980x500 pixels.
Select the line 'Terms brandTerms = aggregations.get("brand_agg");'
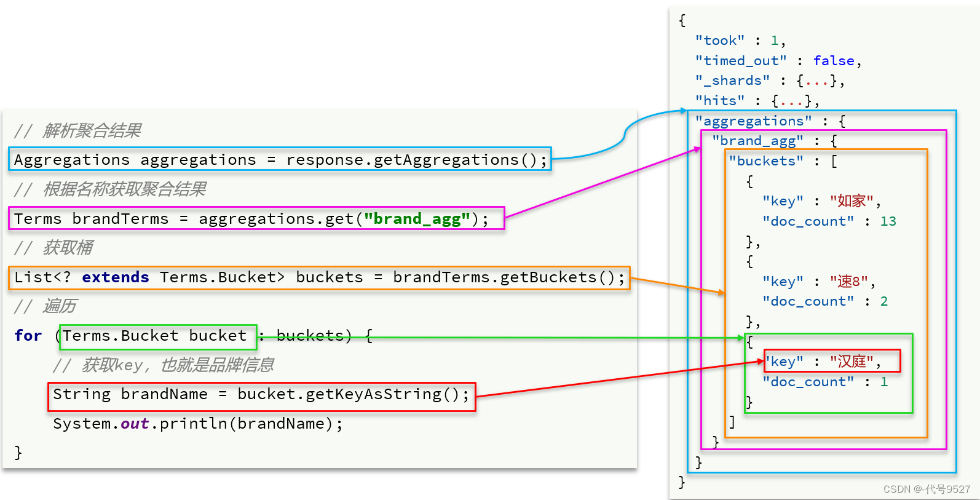(256, 218)
